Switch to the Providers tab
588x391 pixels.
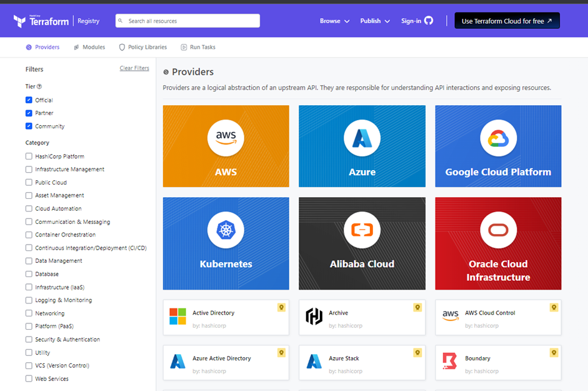click(x=42, y=48)
